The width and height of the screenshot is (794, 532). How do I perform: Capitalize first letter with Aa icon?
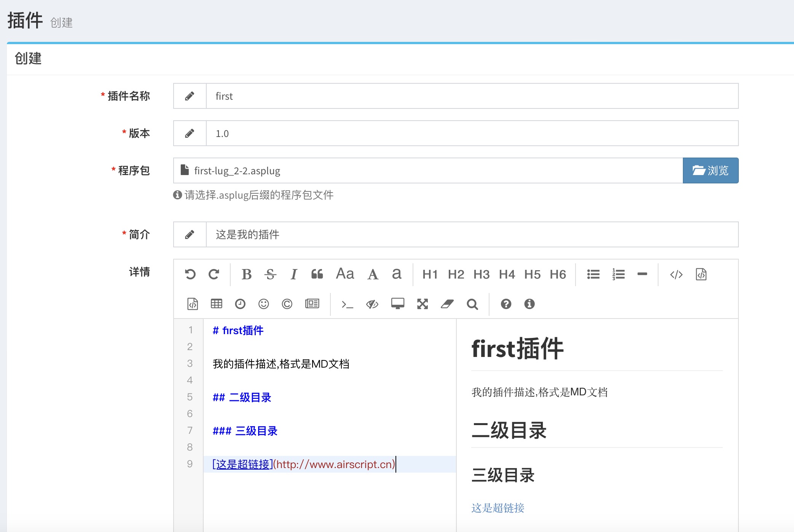point(345,274)
